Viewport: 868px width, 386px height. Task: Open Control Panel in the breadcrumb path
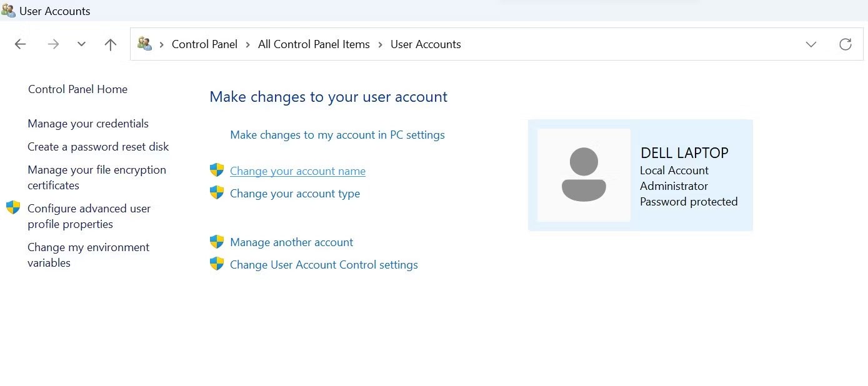click(204, 44)
